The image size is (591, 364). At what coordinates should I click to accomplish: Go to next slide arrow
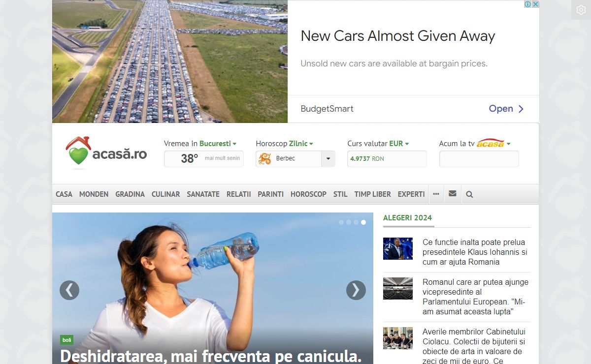pos(356,290)
